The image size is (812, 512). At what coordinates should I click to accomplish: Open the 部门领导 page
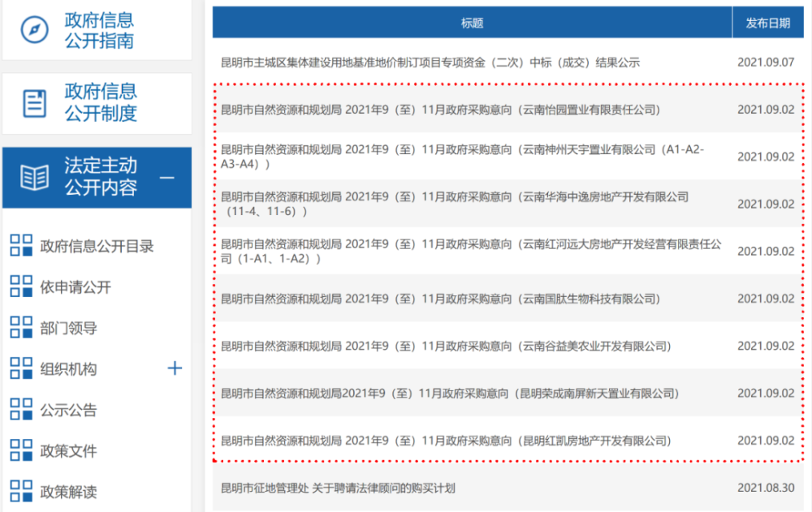pos(69,328)
